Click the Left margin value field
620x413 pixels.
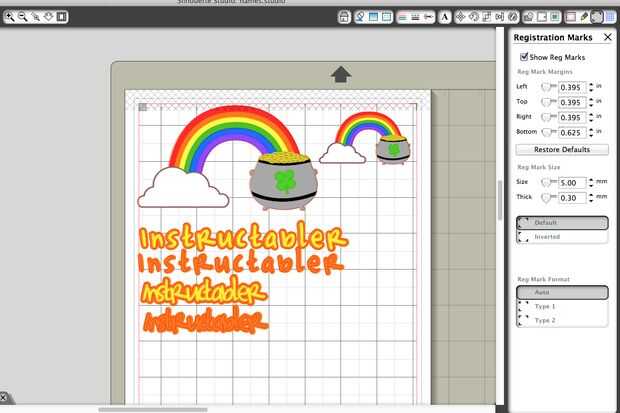[x=572, y=87]
